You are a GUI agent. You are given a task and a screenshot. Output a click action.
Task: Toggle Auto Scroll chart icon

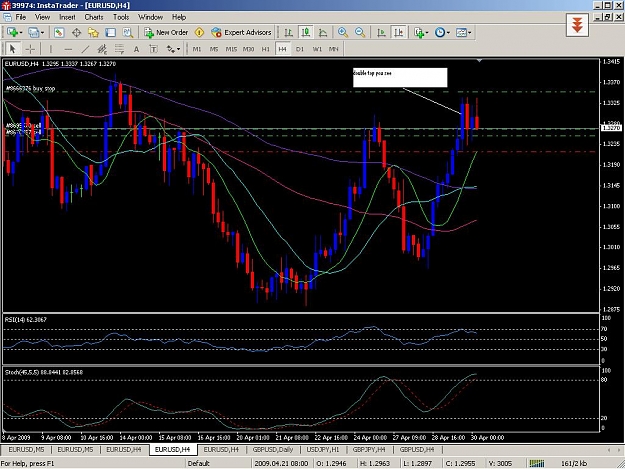[x=381, y=32]
